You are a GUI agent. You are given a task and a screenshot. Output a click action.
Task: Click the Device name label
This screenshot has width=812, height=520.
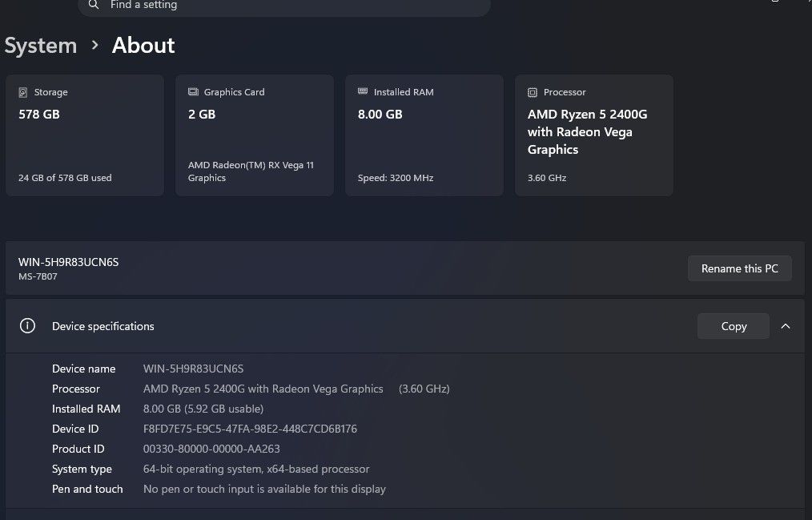84,369
